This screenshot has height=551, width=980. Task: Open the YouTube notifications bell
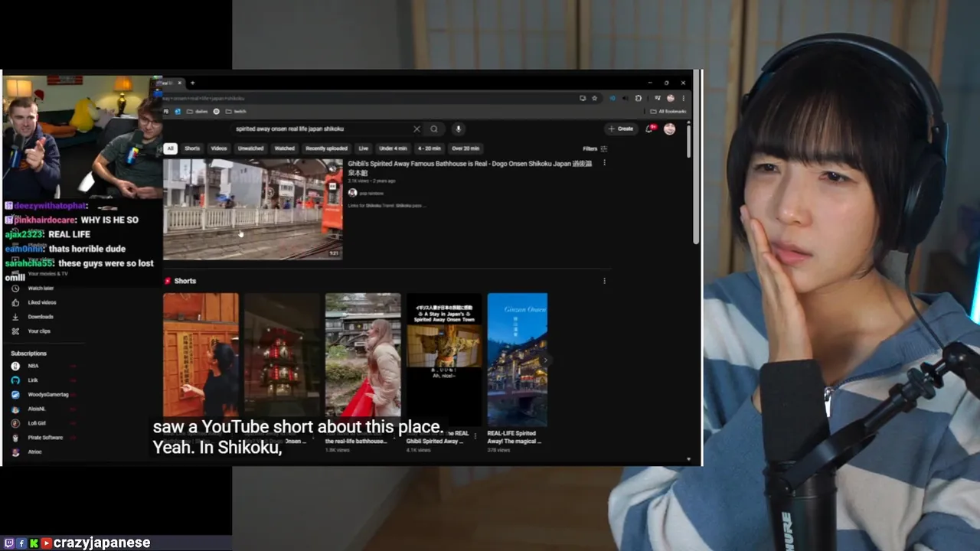pyautogui.click(x=649, y=129)
